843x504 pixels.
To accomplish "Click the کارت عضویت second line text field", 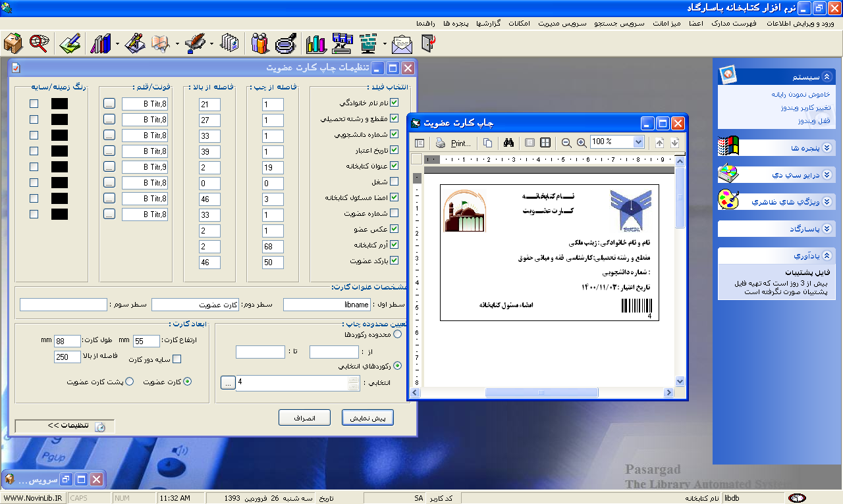I will (195, 305).
